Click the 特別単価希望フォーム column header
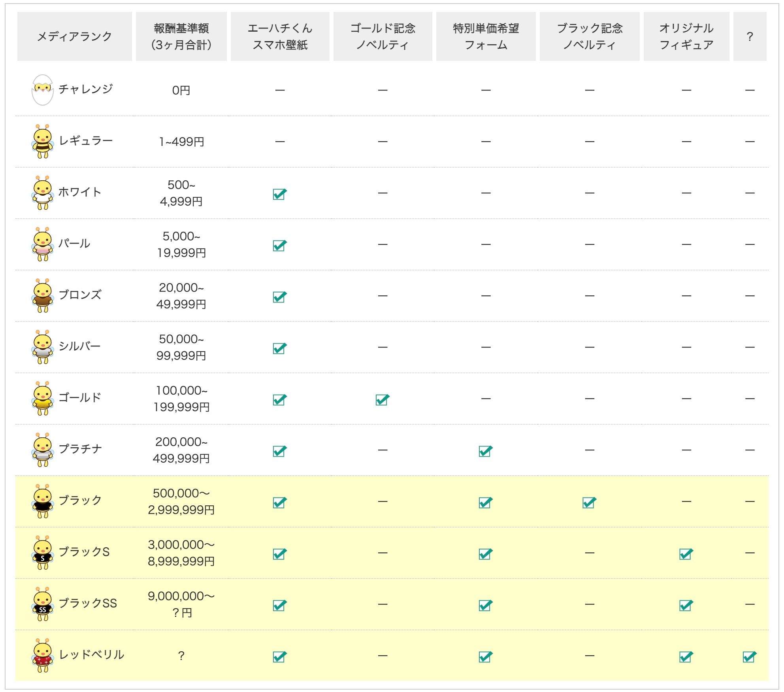Screen dimensions: 784x692 (x=486, y=36)
